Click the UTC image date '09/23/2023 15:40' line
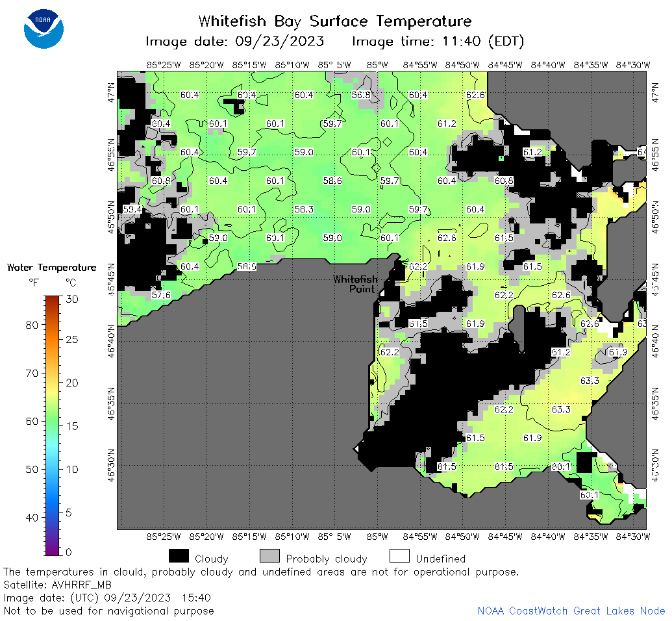 (107, 598)
